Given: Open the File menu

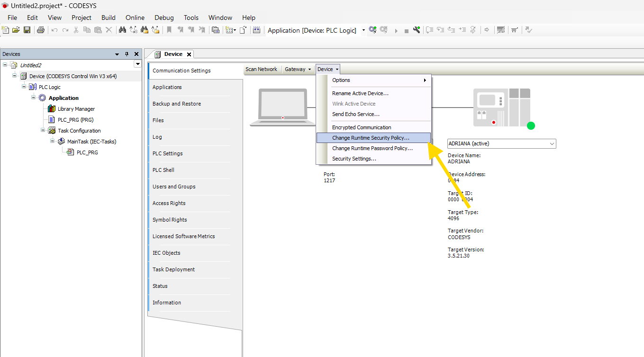Looking at the screenshot, I should click(x=12, y=18).
